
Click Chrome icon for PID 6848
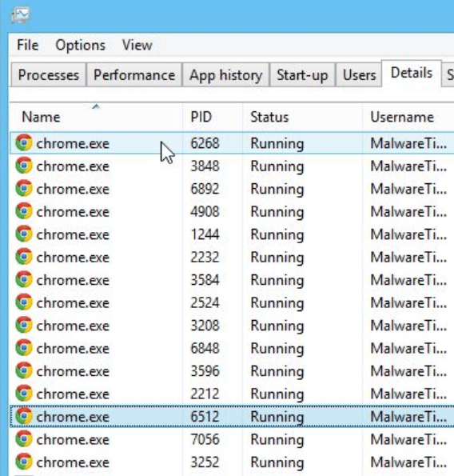[x=24, y=347]
